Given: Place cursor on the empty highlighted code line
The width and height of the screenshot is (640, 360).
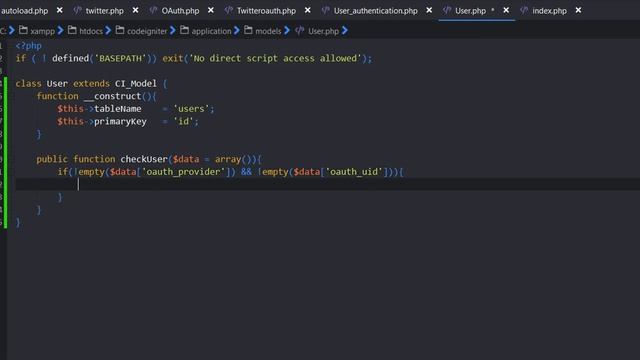Looking at the screenshot, I should pos(327,184).
